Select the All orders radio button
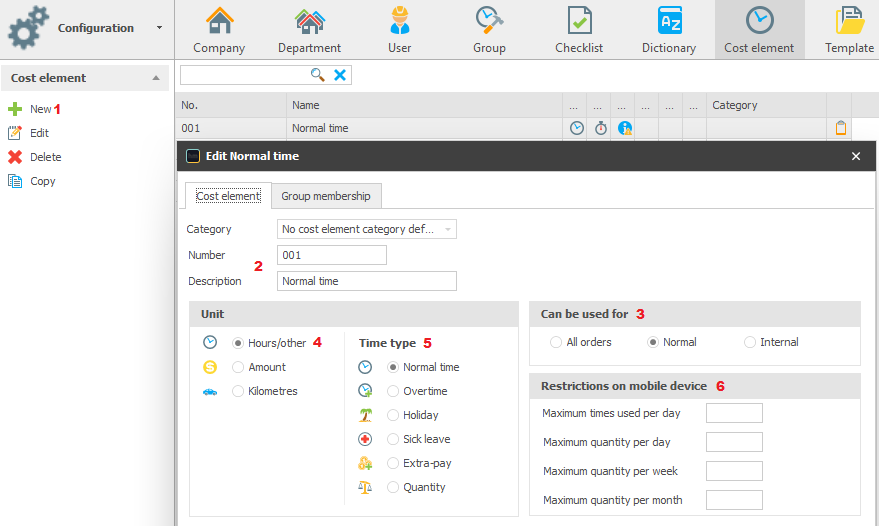Viewport: 879px width, 526px height. (556, 342)
